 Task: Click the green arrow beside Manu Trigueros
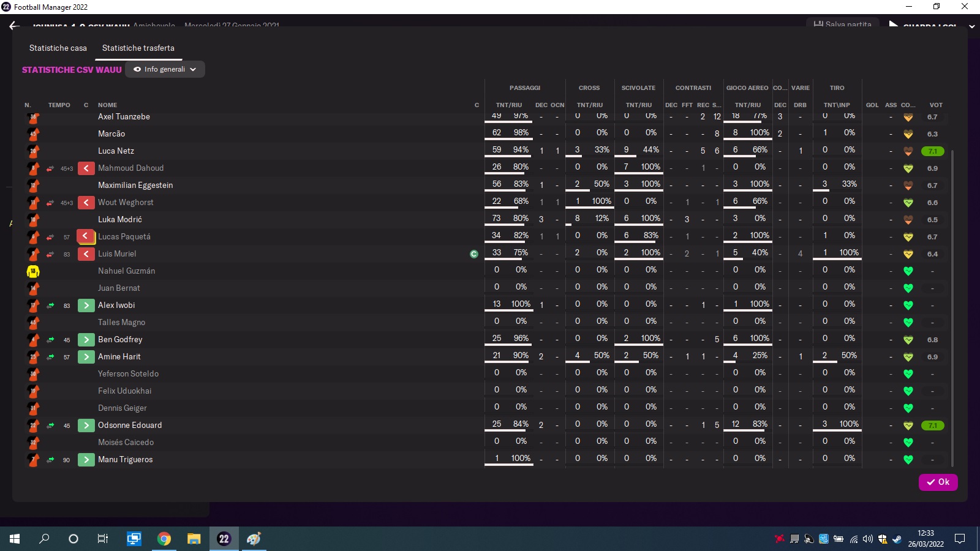coord(86,460)
